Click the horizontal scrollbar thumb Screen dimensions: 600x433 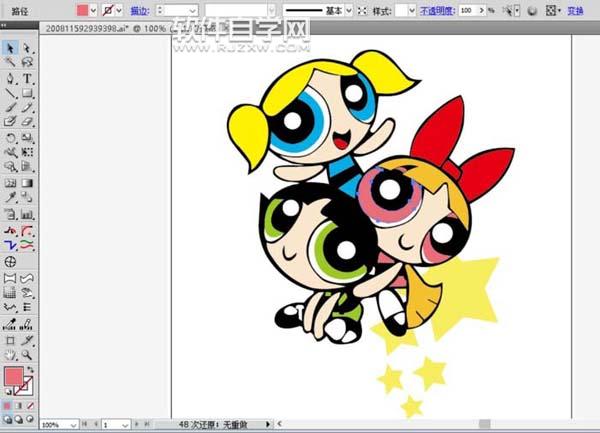tap(485, 424)
